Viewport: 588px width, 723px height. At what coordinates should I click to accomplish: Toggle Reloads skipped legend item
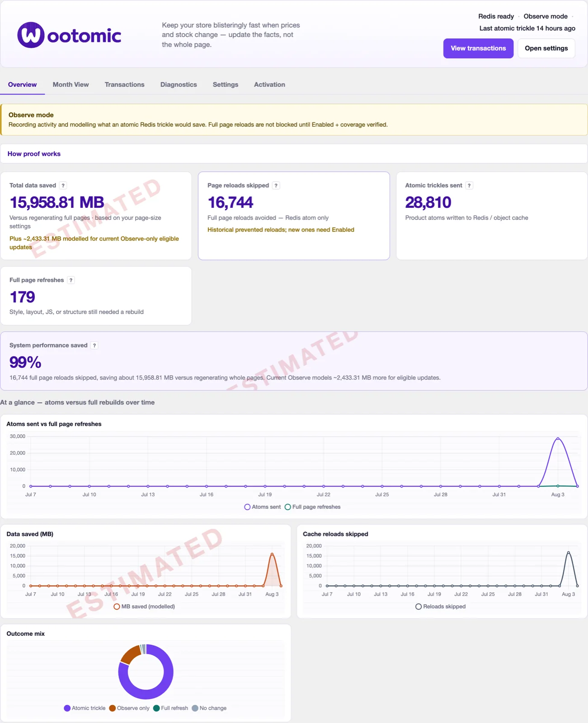(441, 606)
